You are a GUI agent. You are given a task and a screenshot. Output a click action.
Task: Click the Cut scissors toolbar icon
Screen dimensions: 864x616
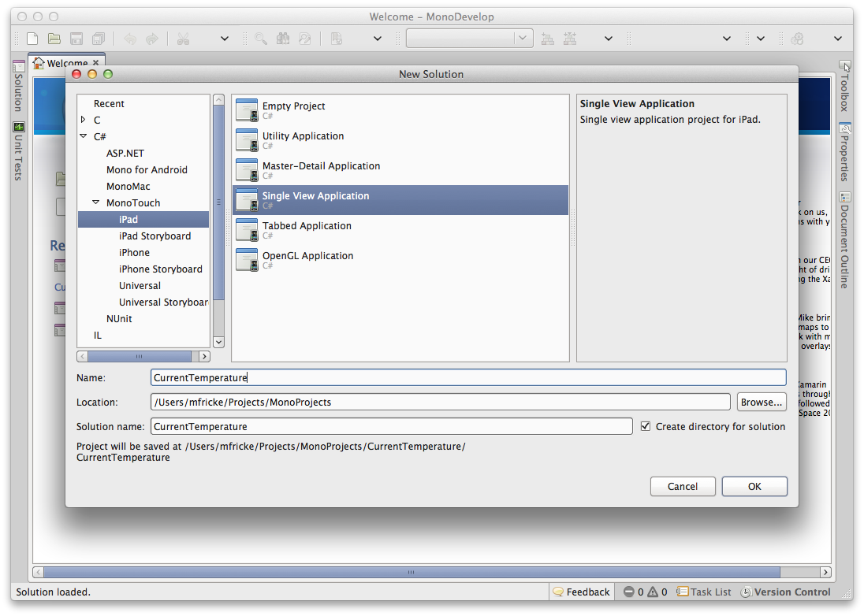(x=183, y=39)
